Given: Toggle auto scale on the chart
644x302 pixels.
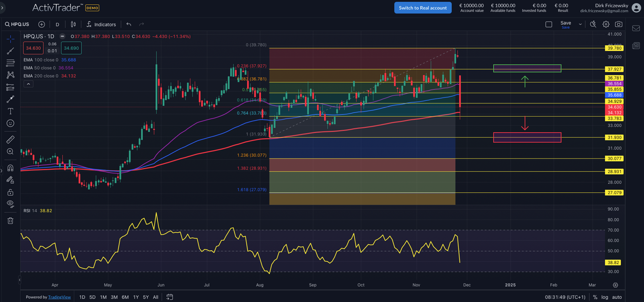Looking at the screenshot, I should click(617, 297).
